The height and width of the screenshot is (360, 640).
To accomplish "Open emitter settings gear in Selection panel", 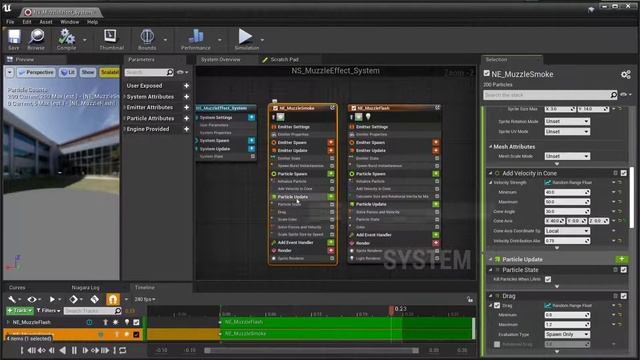I will [x=625, y=74].
